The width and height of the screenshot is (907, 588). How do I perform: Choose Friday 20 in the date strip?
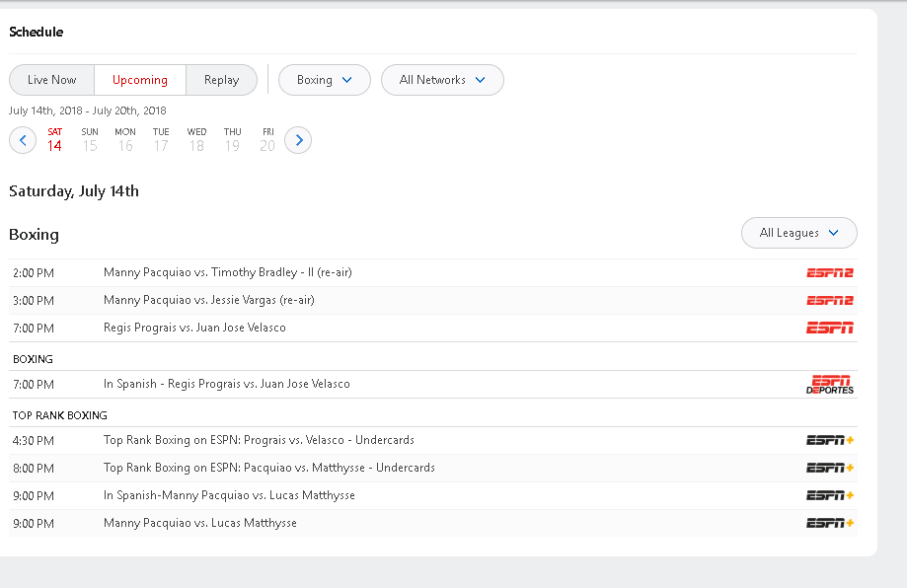click(267, 140)
